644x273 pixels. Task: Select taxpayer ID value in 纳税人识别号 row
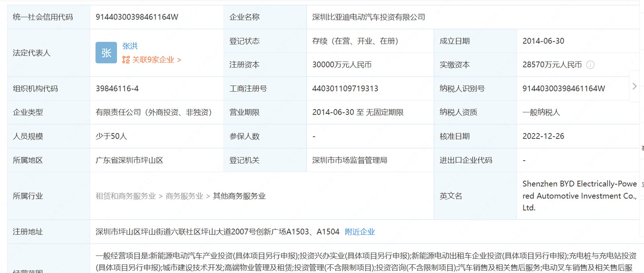563,89
